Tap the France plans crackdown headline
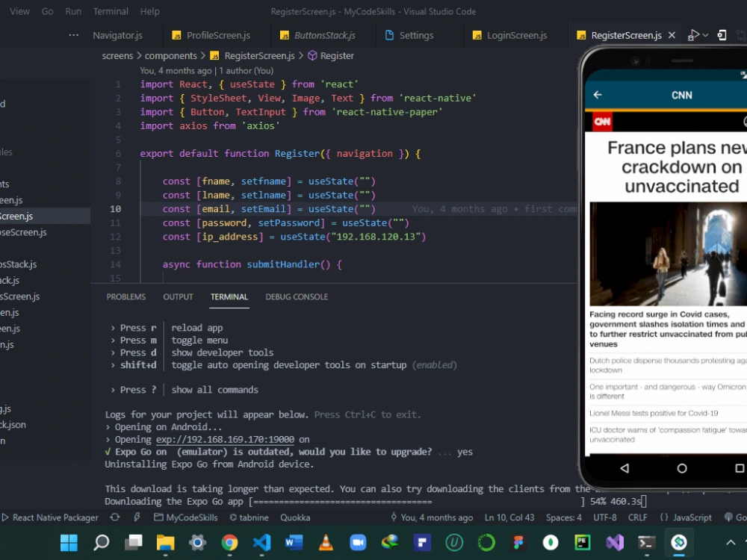 677,167
